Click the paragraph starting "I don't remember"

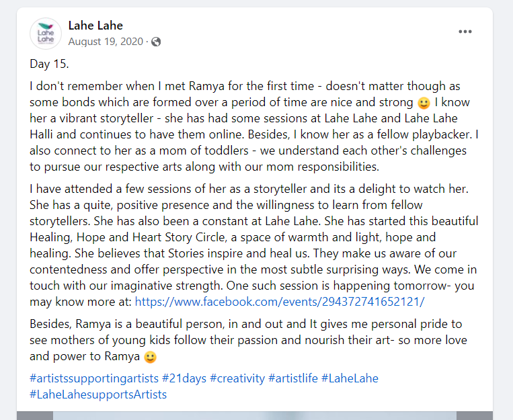pos(254,126)
